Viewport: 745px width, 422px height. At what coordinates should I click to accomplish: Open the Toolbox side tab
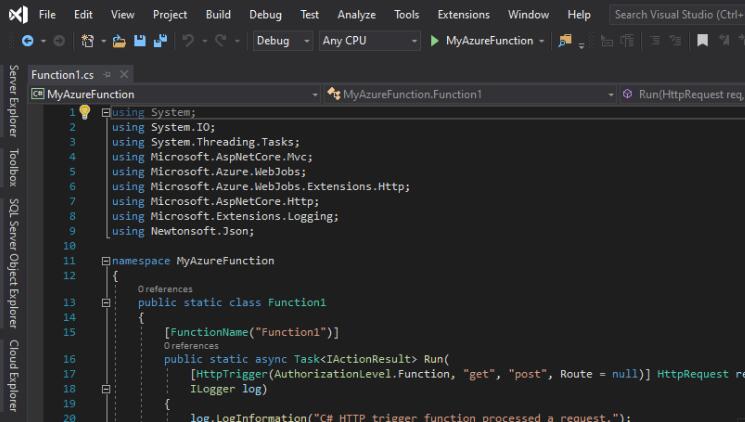pyautogui.click(x=14, y=167)
